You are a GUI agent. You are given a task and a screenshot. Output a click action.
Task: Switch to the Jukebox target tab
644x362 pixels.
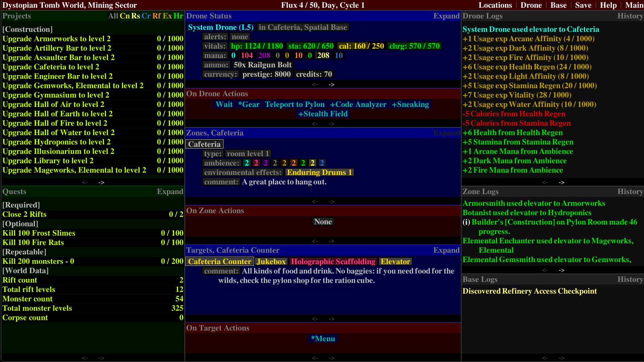271,261
